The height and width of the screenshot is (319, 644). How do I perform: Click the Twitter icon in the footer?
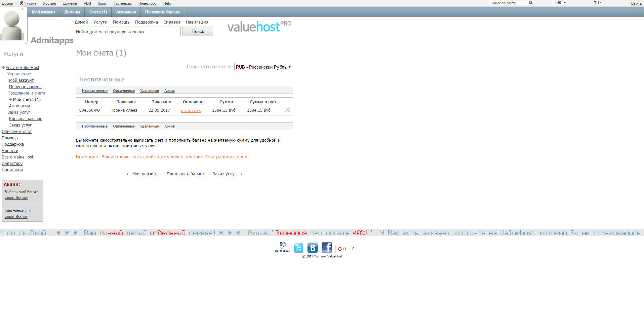pos(298,248)
